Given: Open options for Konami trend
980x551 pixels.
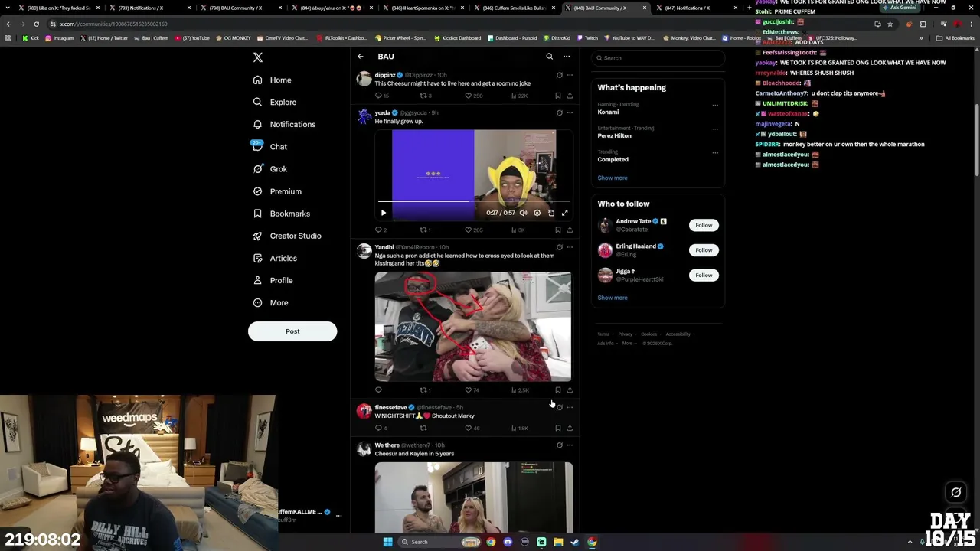Looking at the screenshot, I should coord(715,106).
